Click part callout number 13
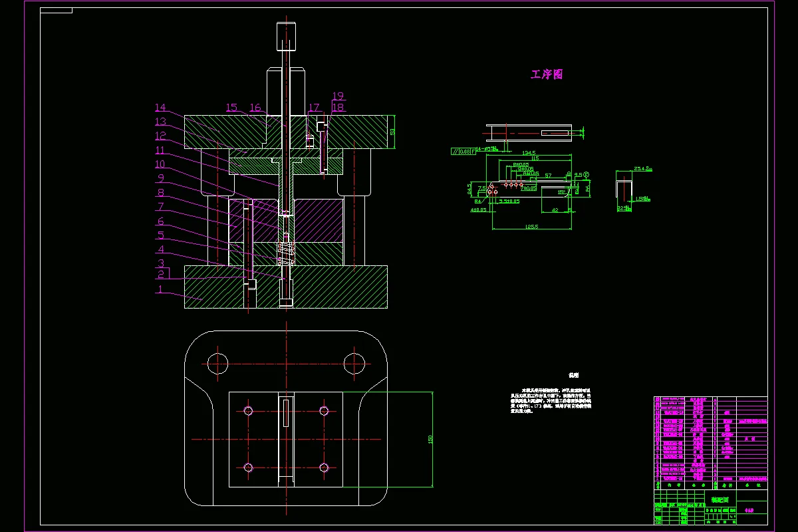The width and height of the screenshot is (798, 532). pos(160,122)
